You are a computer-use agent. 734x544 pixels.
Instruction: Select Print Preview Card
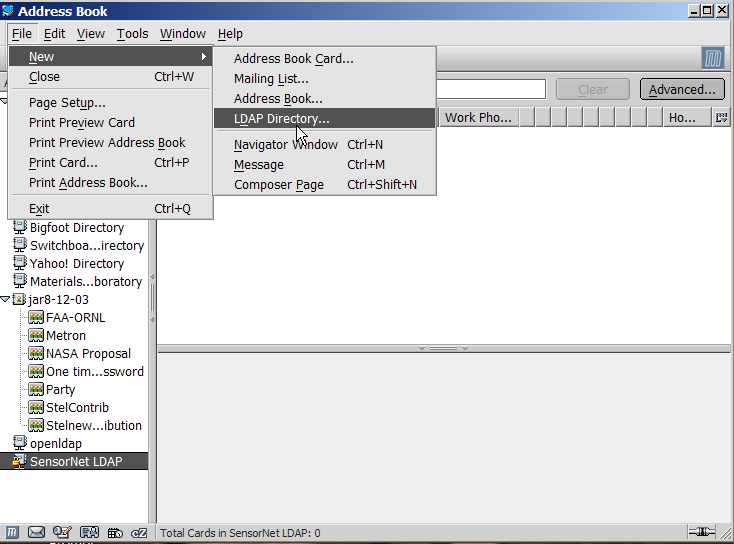(111, 123)
